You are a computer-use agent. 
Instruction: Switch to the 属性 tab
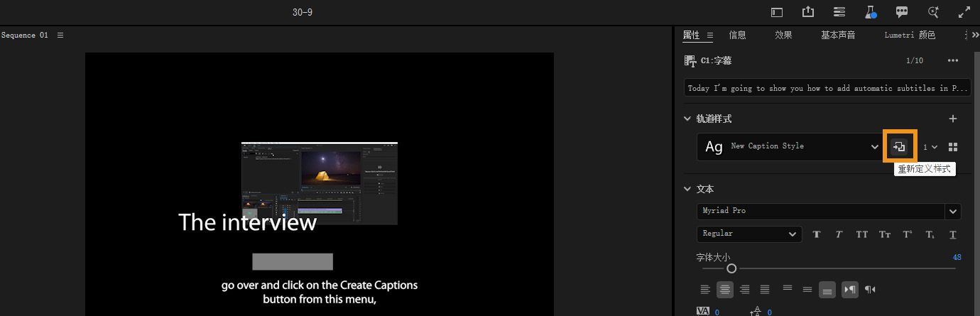[x=691, y=35]
